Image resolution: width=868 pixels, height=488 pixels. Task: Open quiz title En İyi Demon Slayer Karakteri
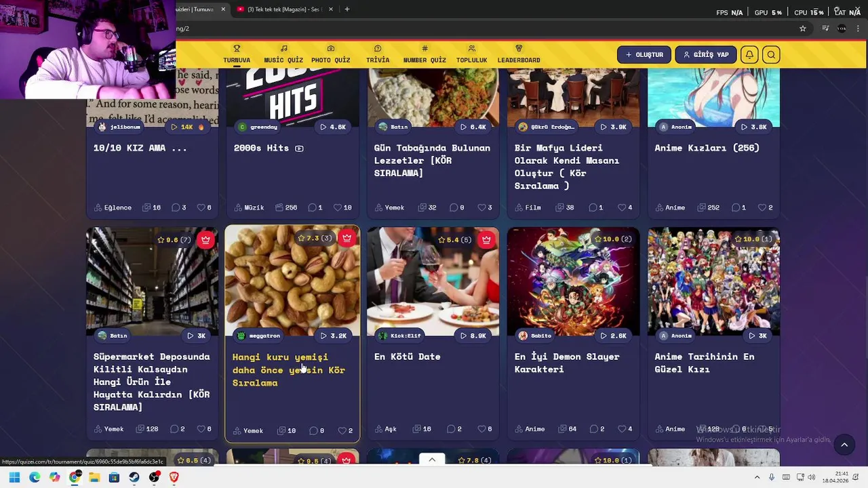(x=567, y=363)
